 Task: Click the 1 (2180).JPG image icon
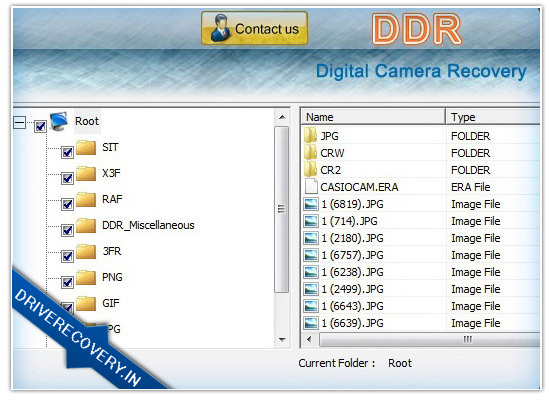coord(311,238)
